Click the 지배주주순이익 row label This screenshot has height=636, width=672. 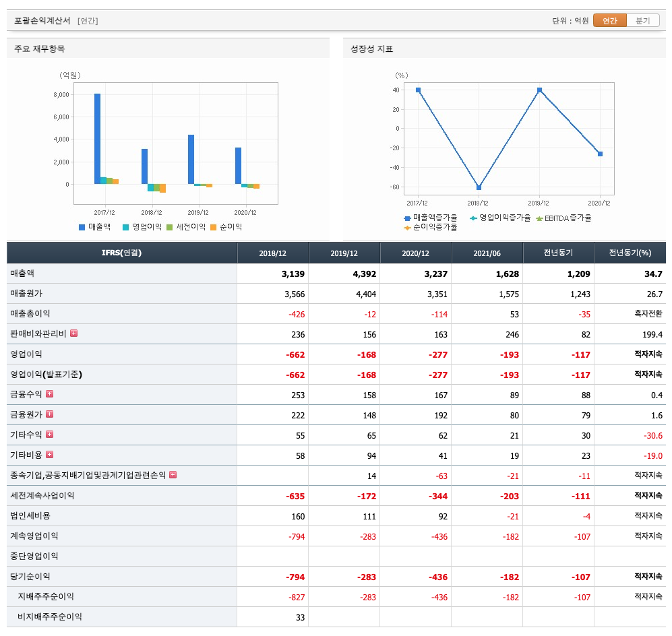tap(46, 596)
